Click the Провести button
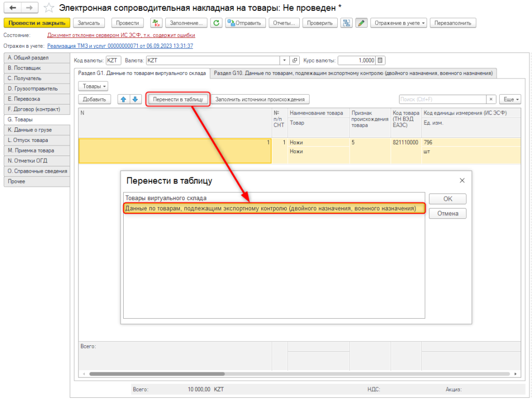The width and height of the screenshot is (532, 403). coord(128,23)
